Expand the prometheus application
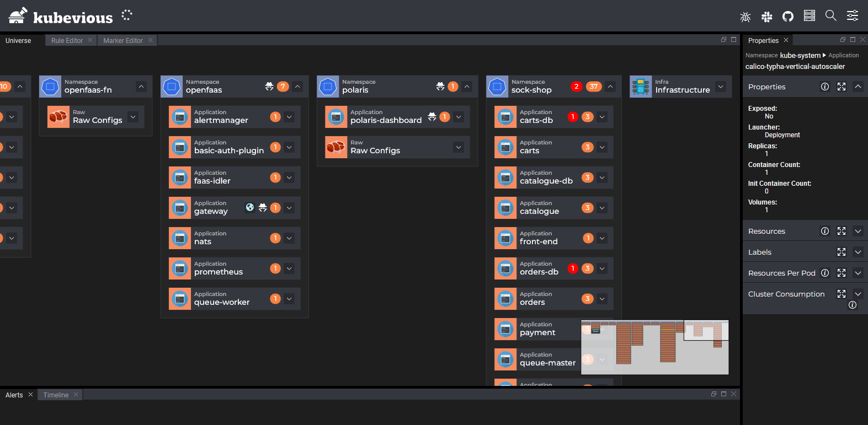Image resolution: width=868 pixels, height=425 pixels. click(x=289, y=268)
